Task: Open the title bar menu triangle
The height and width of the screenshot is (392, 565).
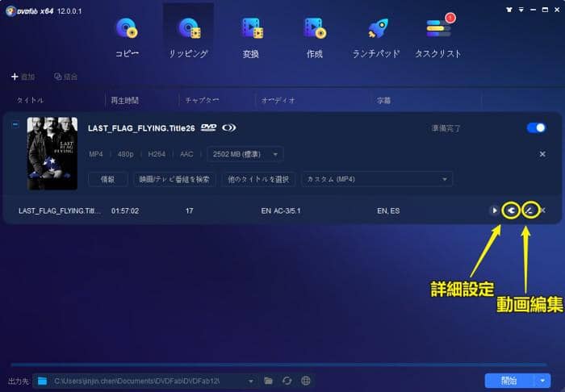Action: (521, 10)
